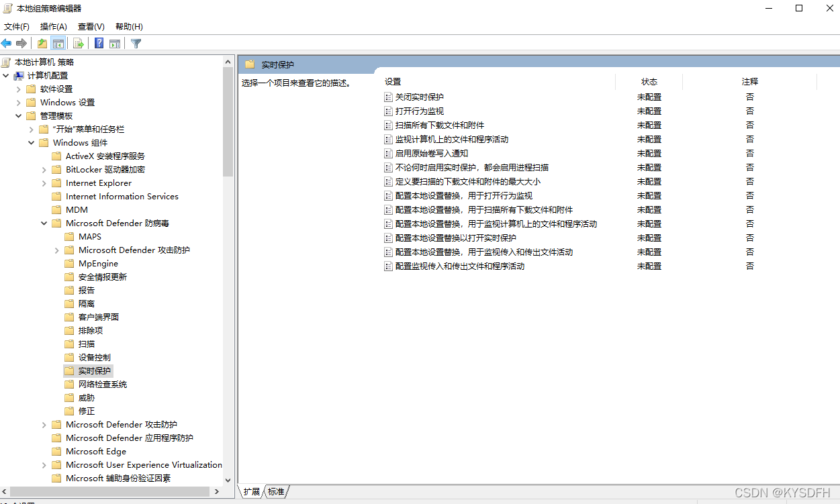Screen dimensions: 840x504
Task: Click the folder icon next to MDM
Action: (56, 210)
